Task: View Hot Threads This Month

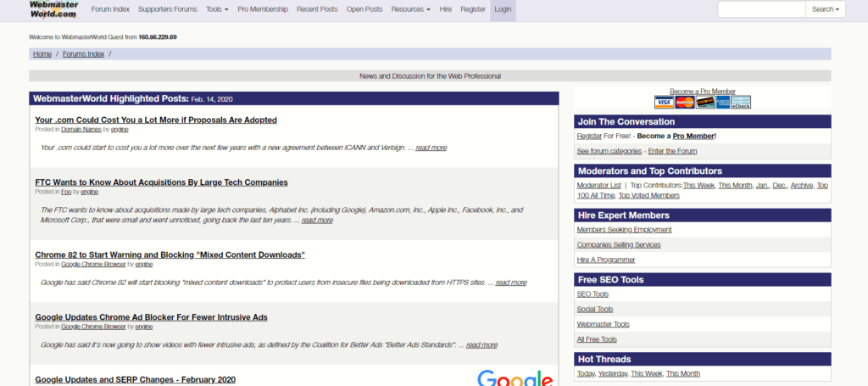Action: point(683,374)
